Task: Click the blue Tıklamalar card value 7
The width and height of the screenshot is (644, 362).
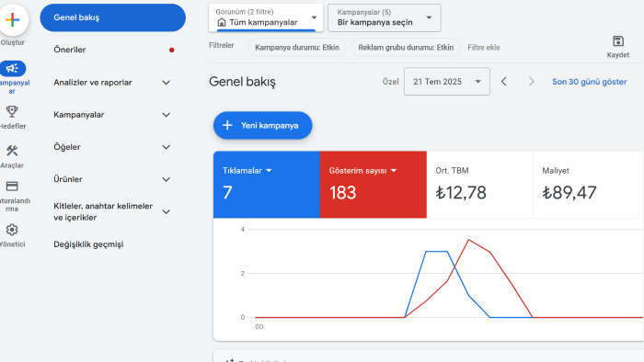Action: tap(227, 192)
